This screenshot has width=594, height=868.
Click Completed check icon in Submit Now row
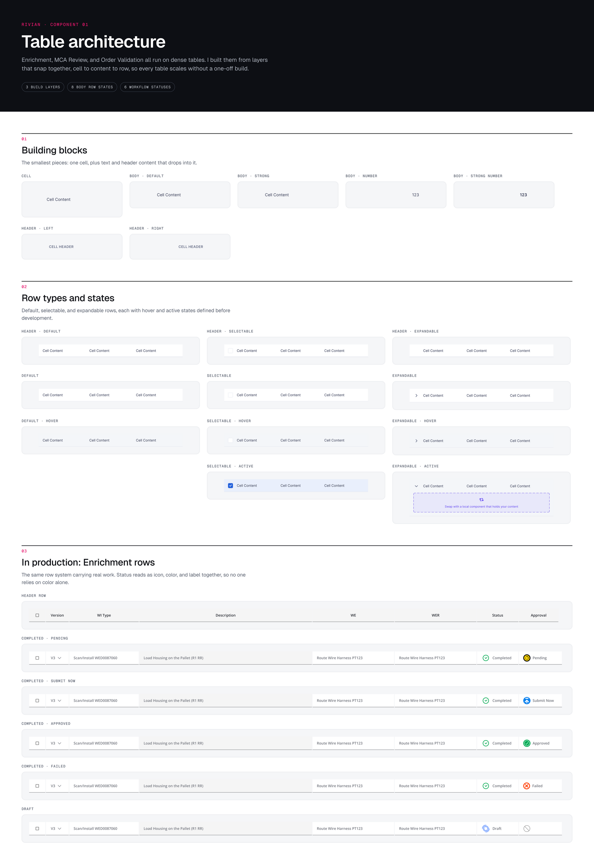(486, 700)
